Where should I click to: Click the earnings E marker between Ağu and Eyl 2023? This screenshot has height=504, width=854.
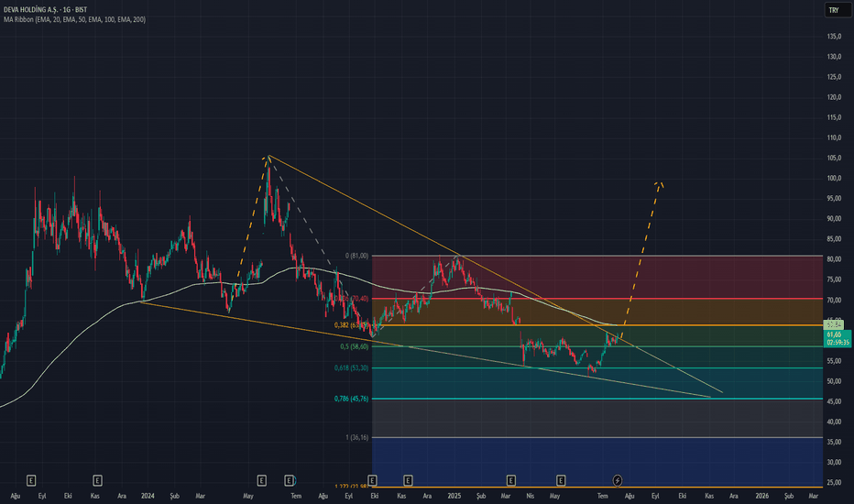coord(31,480)
